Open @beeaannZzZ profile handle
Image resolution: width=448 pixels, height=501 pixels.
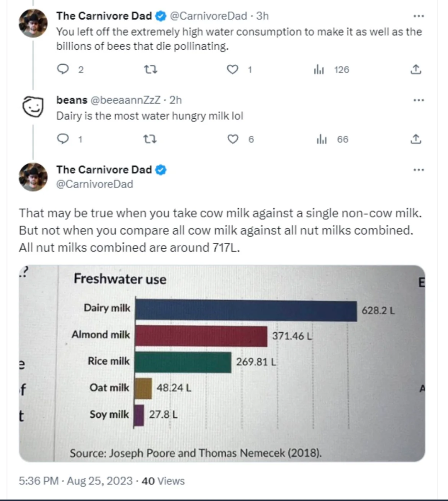tap(125, 100)
